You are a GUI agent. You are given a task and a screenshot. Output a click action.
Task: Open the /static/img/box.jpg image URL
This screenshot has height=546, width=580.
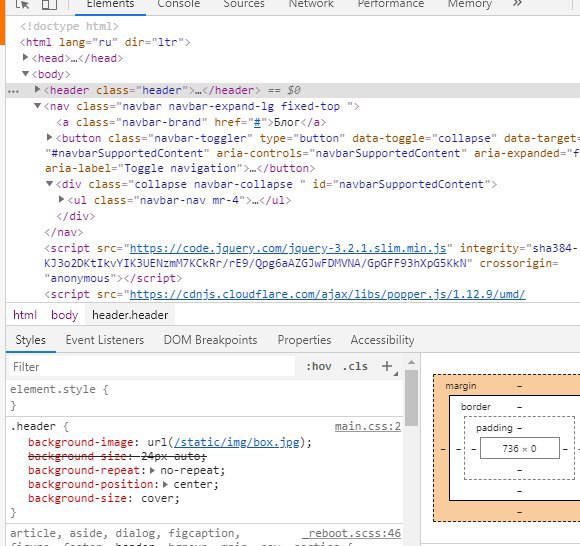[236, 442]
